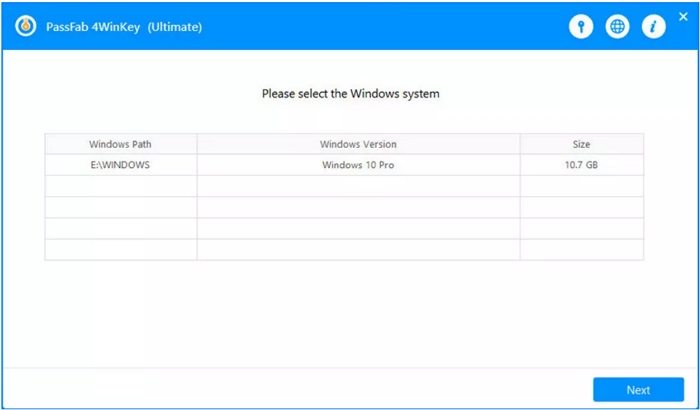Screen dimensions: 700x410
Task: Click the Windows Path column header
Action: (x=121, y=144)
